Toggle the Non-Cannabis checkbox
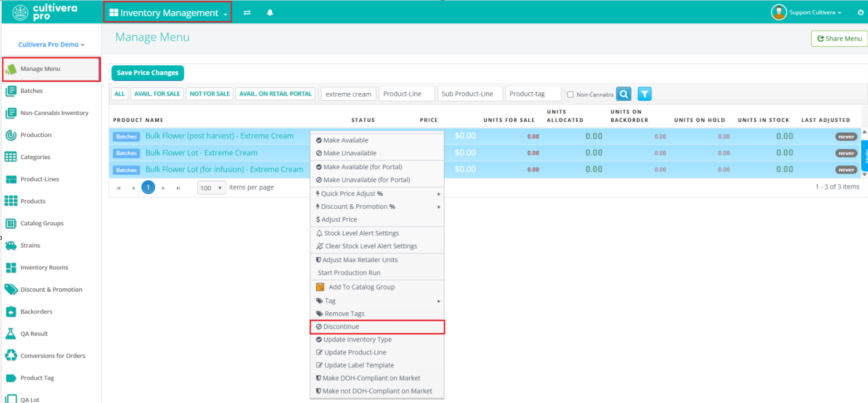Viewport: 868px width, 403px height. pos(570,95)
